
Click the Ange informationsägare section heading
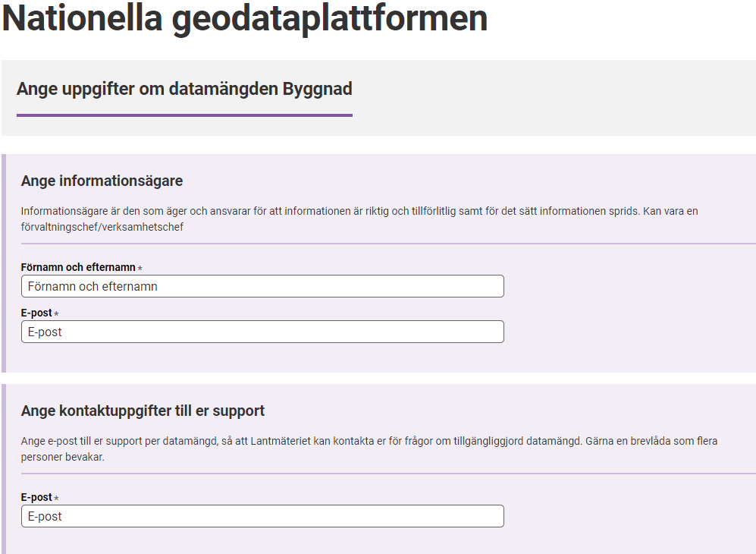pos(102,181)
